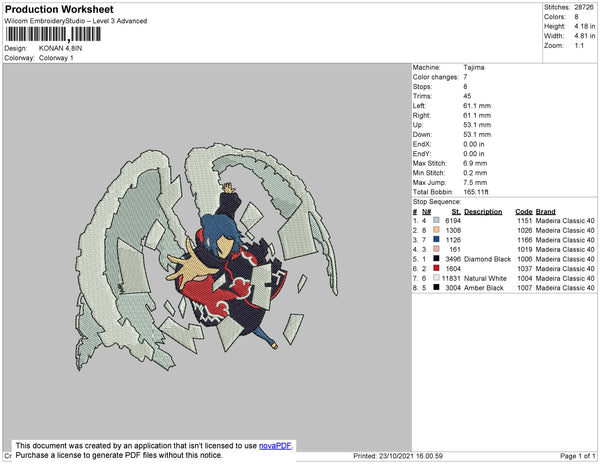600x464 pixels.
Task: Click the design name 'KONAN 4,8IN'
Action: [60, 48]
